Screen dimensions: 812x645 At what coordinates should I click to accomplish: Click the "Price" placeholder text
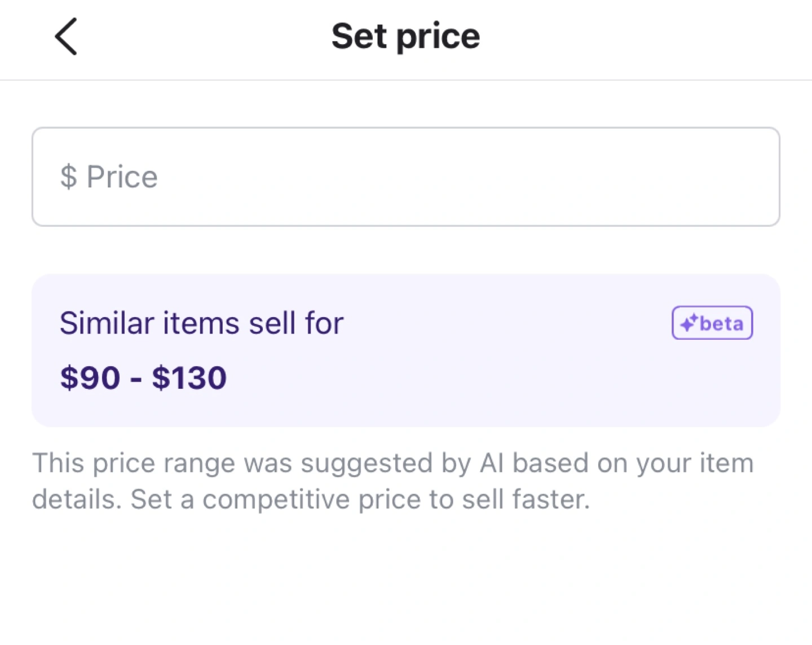[x=122, y=177]
